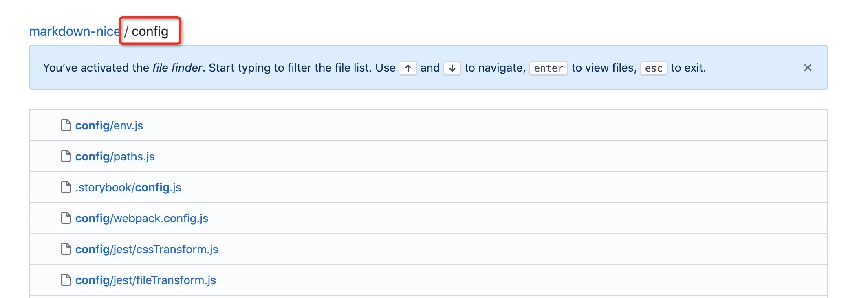Open config/jest/cssTransform.js file

[x=147, y=249]
